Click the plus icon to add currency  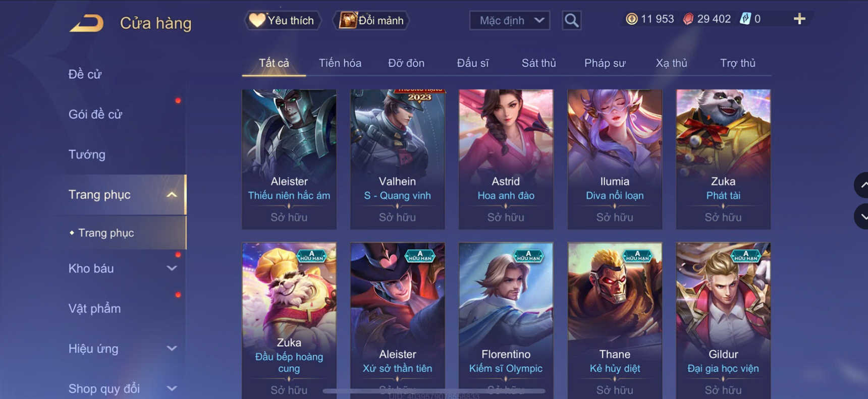[799, 19]
